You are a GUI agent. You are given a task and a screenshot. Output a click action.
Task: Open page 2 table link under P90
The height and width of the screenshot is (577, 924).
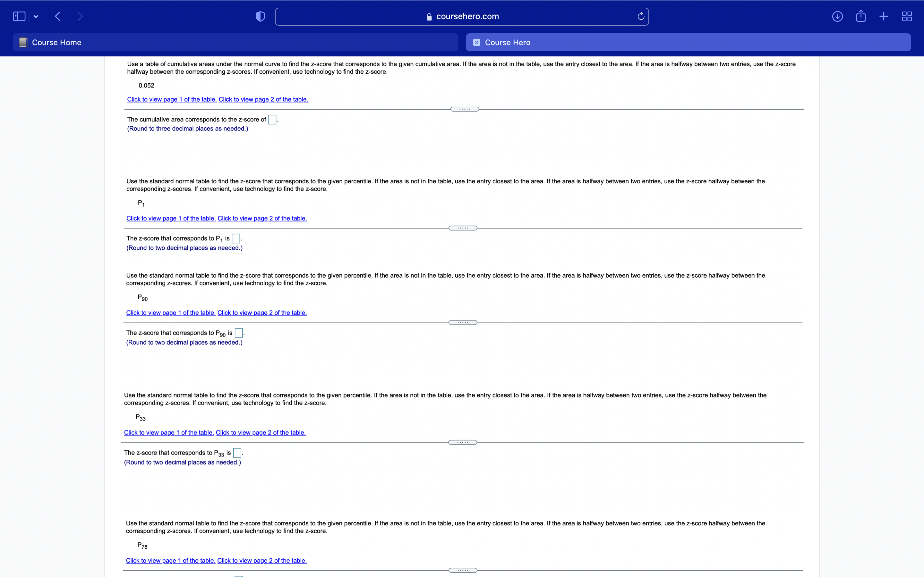coord(262,313)
